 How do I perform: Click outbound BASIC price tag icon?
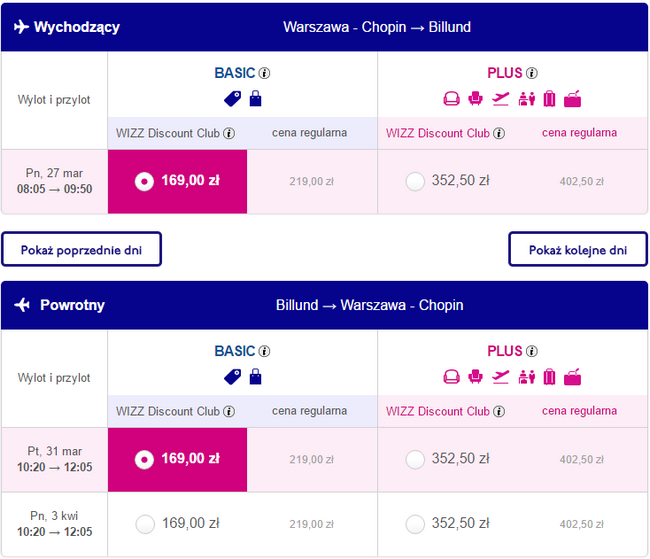pos(232,98)
